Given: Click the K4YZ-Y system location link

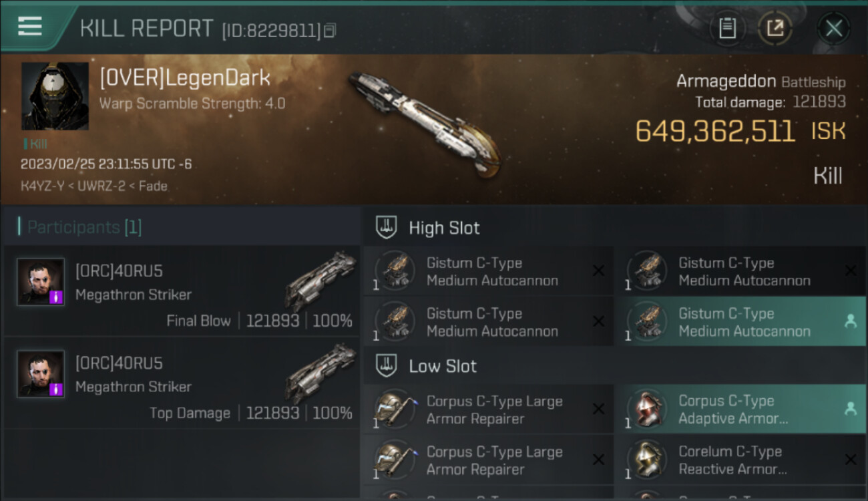Looking at the screenshot, I should click(42, 186).
